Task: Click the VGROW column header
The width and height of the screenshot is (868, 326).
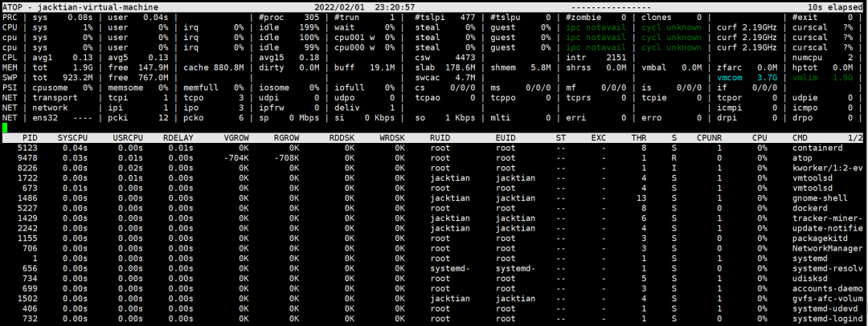Action: [x=235, y=138]
